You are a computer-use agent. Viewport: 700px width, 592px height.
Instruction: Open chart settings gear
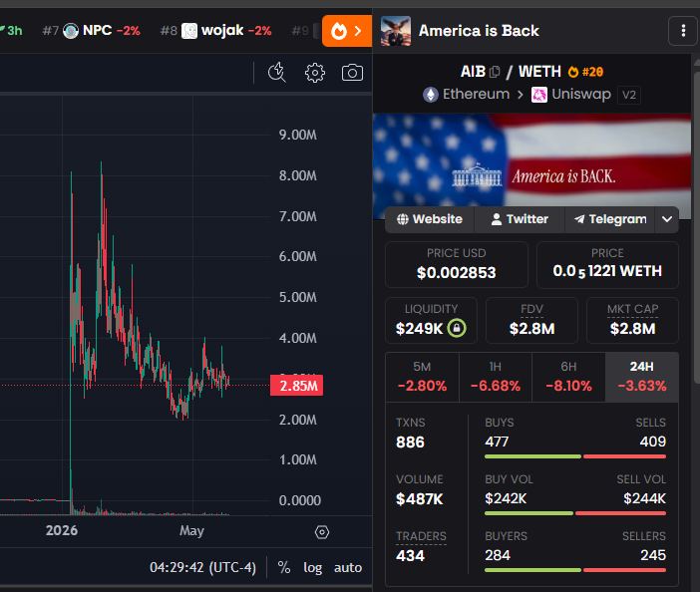click(x=315, y=73)
